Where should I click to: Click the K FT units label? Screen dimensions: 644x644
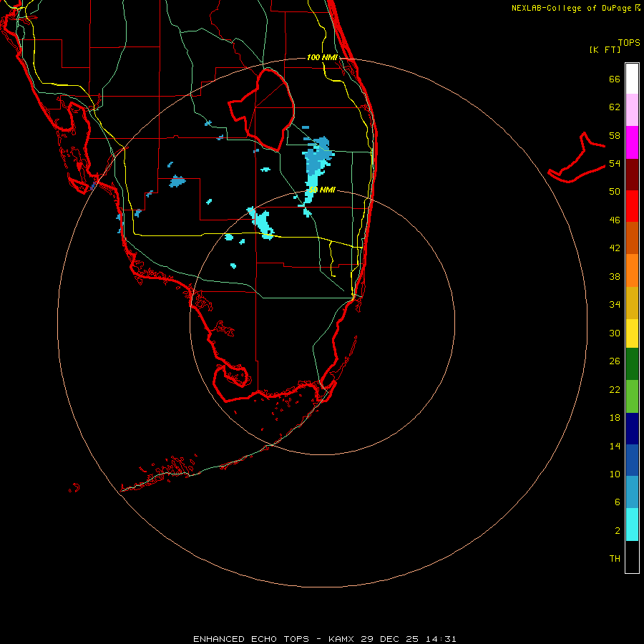(605, 49)
